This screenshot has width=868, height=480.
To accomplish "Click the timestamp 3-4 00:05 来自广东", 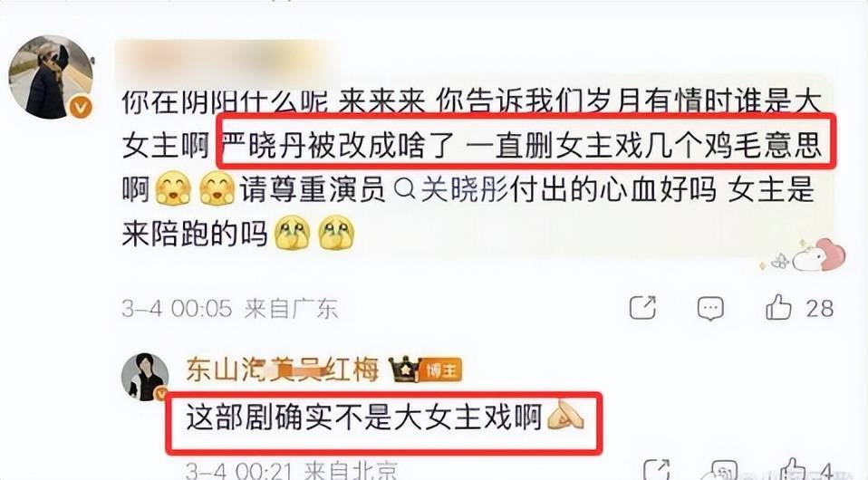I will tap(230, 308).
